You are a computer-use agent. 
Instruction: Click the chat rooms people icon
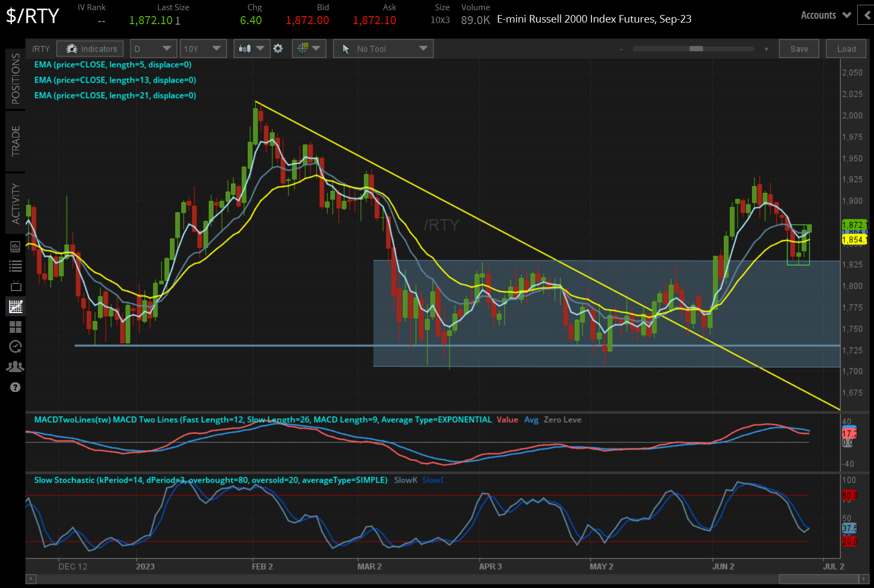[x=15, y=366]
